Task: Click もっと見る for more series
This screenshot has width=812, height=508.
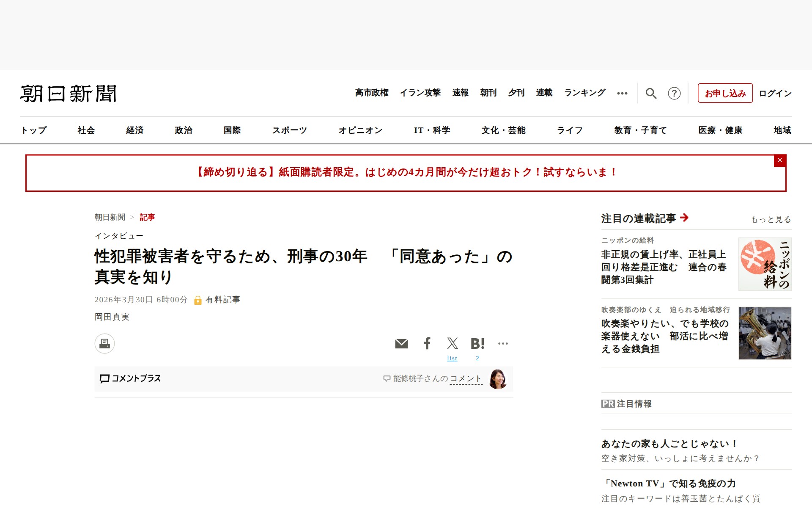Action: click(771, 219)
